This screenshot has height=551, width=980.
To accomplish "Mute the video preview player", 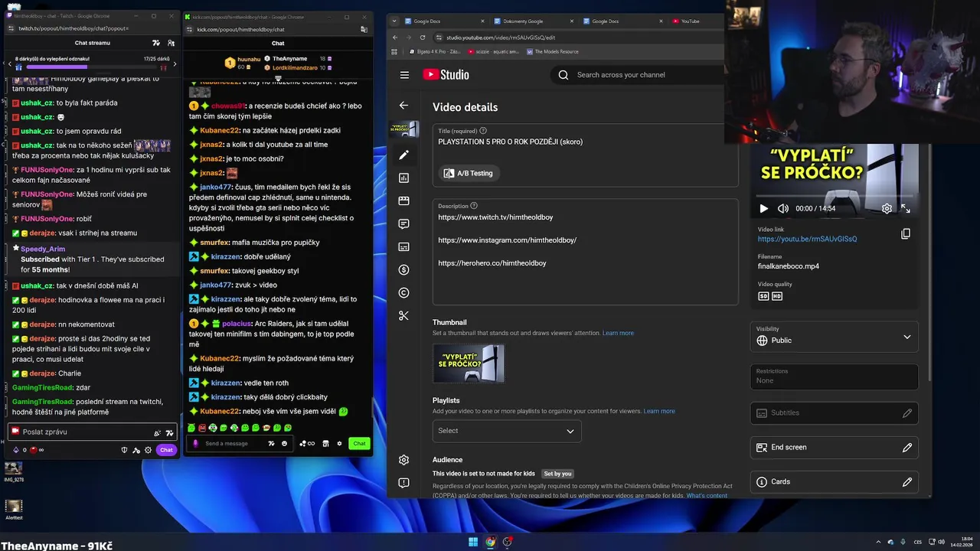I will [782, 208].
